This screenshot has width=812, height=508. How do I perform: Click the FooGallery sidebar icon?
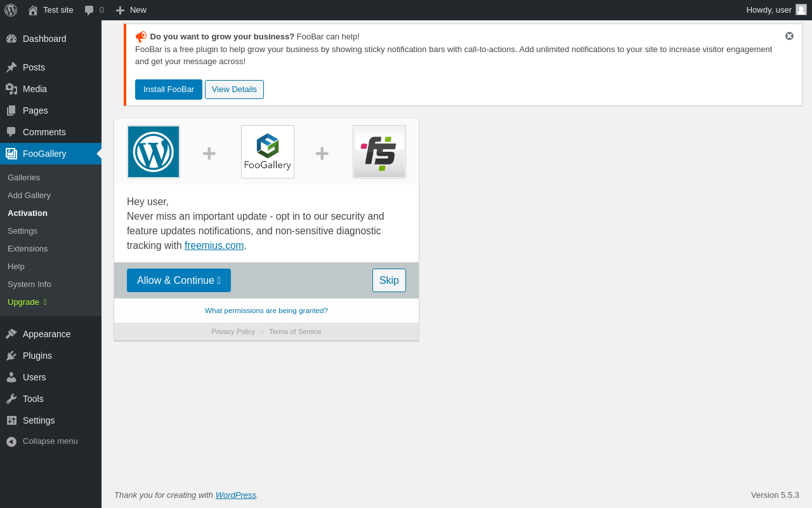(x=11, y=154)
